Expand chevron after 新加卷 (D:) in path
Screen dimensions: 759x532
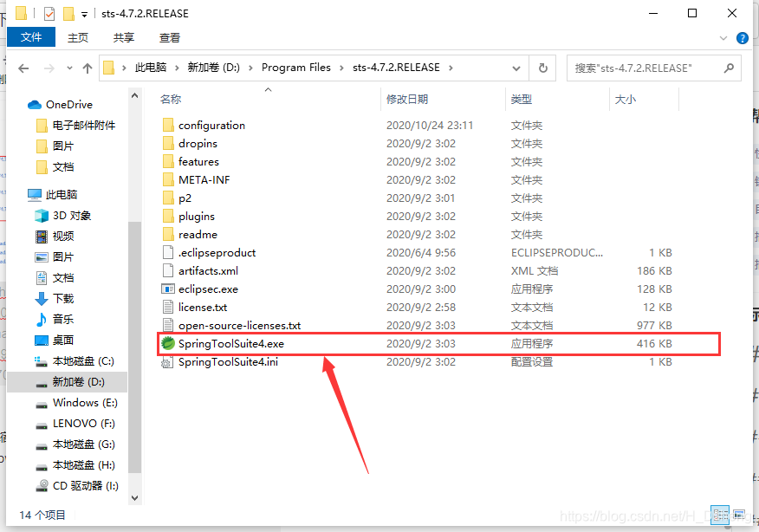pos(250,68)
